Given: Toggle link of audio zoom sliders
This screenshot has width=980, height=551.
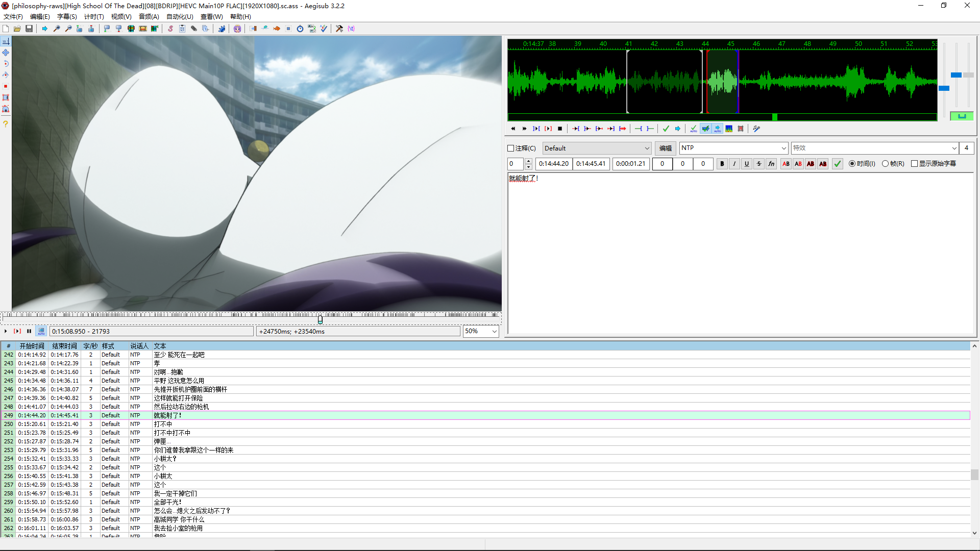Looking at the screenshot, I should (962, 116).
